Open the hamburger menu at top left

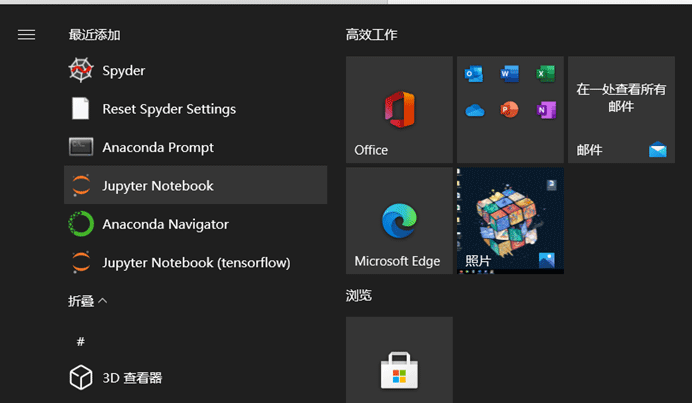[26, 34]
